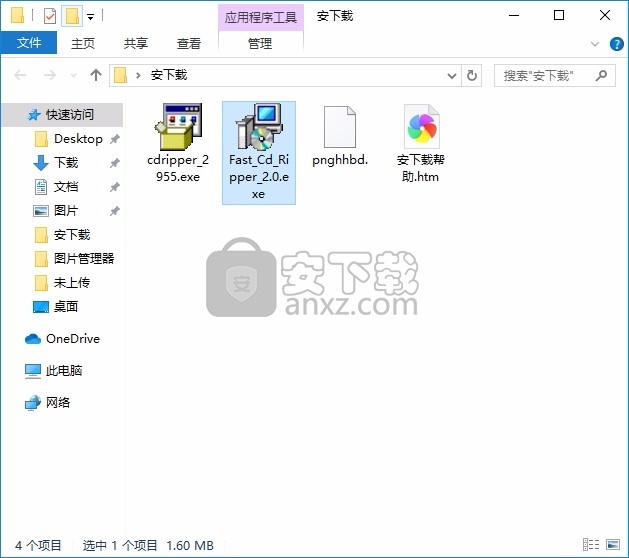Unpin Desktop using its pin icon

[x=115, y=139]
